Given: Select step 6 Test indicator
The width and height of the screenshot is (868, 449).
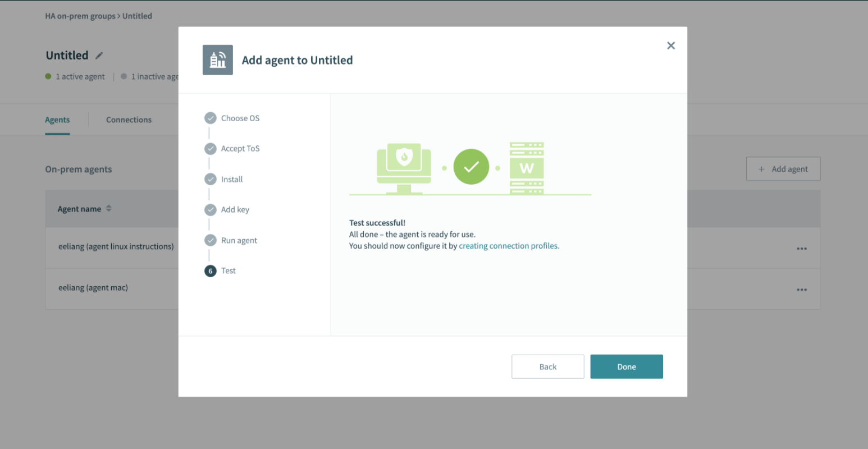Looking at the screenshot, I should click(x=211, y=271).
